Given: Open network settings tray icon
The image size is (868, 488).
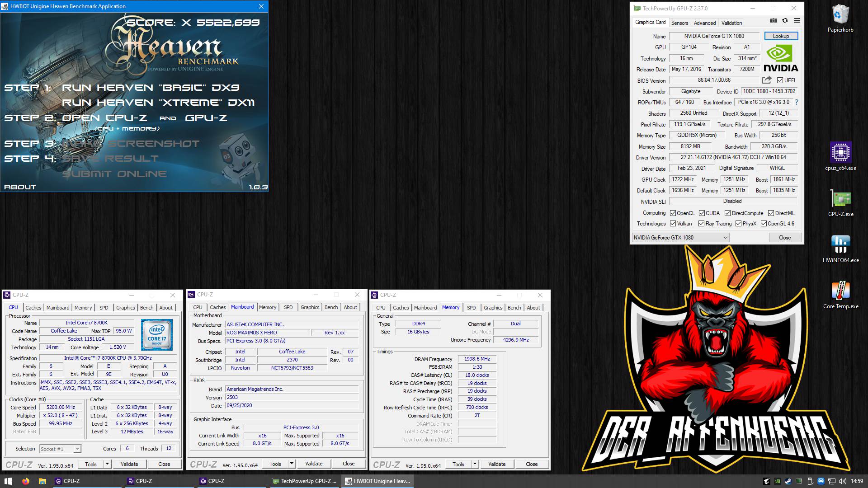Looking at the screenshot, I should (831, 481).
